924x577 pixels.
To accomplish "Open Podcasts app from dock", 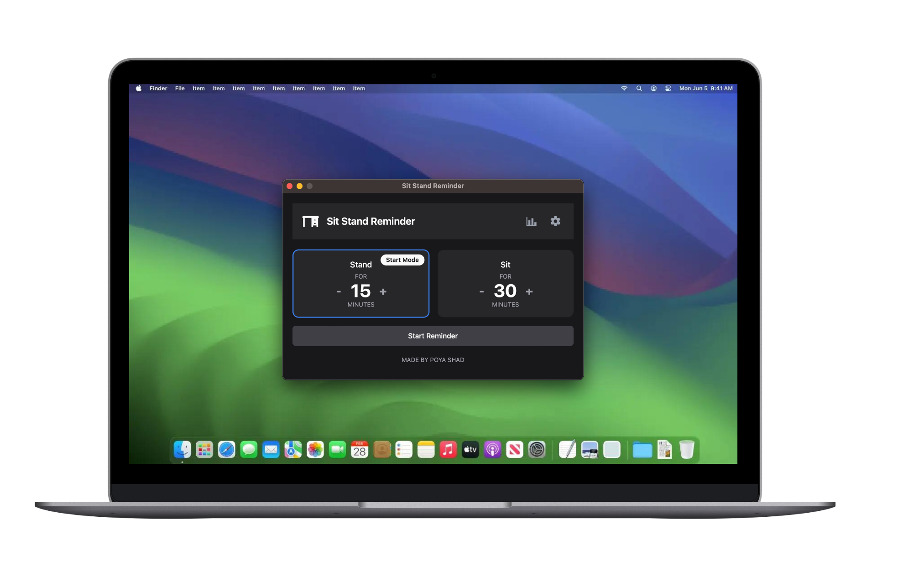I will pos(493,449).
